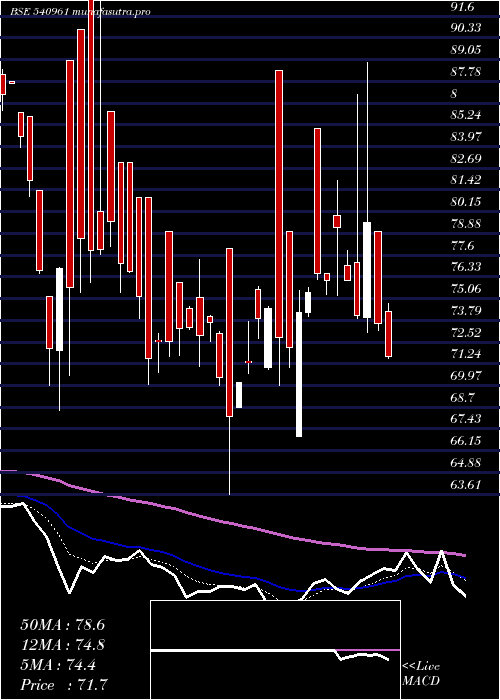Click the 91.6 price axis label
Viewport: 500px width, 700px height.
click(x=461, y=6)
